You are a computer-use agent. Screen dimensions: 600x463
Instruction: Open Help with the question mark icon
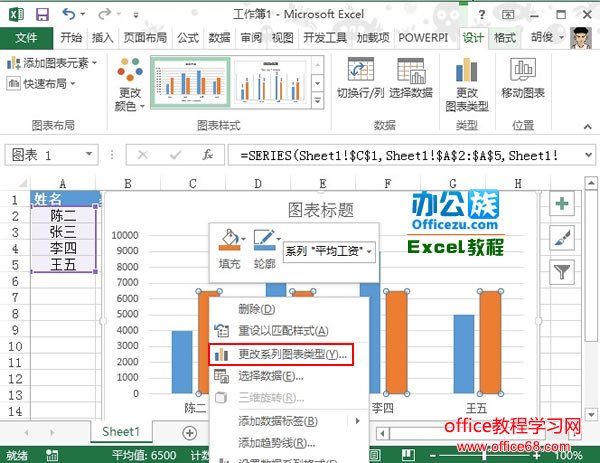point(482,15)
